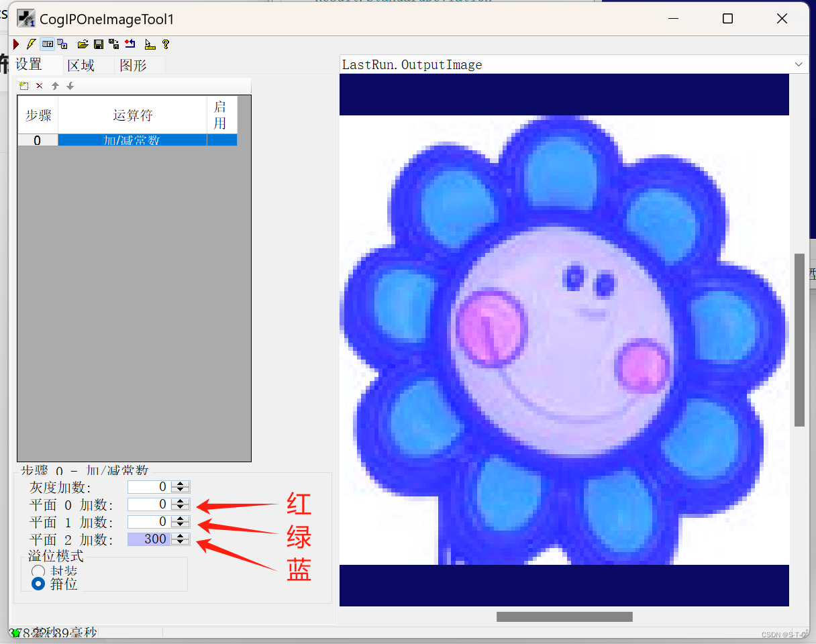Toggle the local tool display icon
The image size is (816, 644).
tap(48, 44)
